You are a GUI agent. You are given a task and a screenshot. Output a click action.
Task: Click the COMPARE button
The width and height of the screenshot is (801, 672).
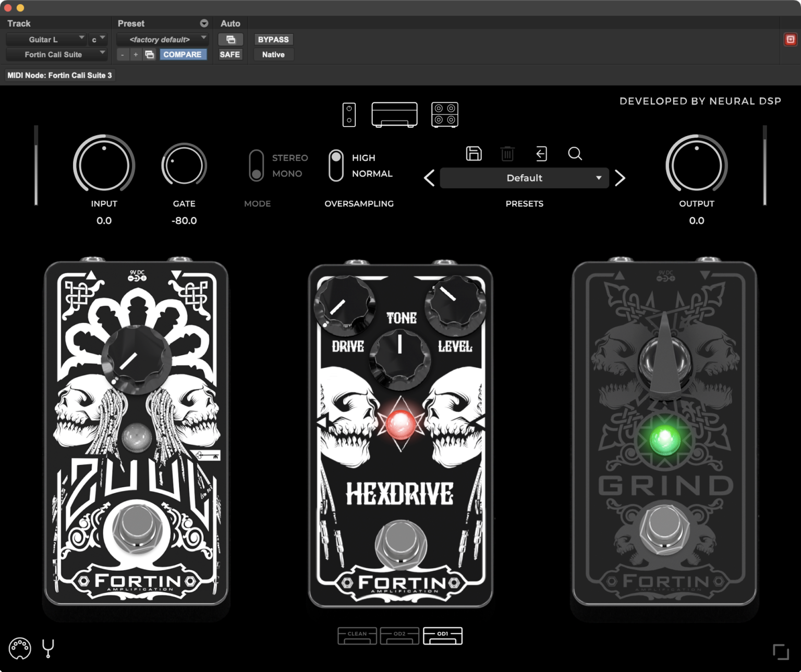(182, 55)
